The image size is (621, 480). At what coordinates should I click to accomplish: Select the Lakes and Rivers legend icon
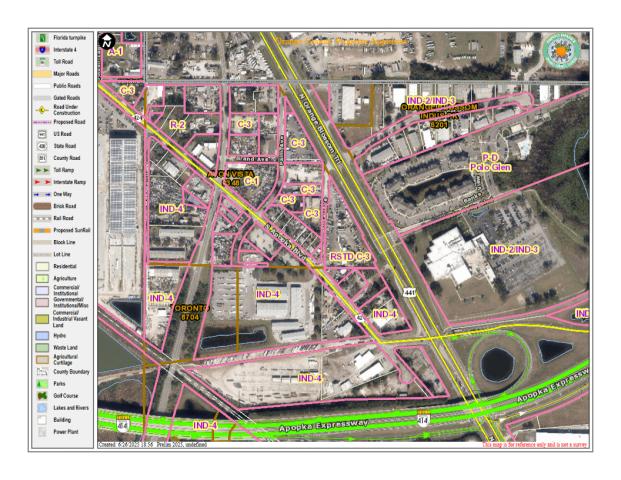(x=42, y=408)
